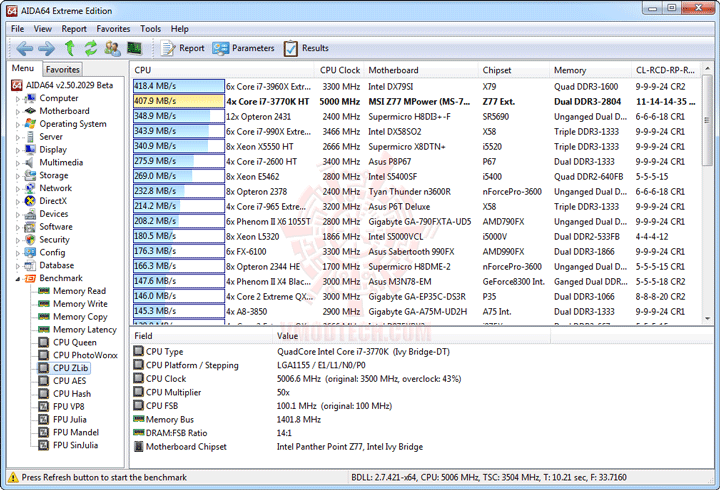
Task: Expand the Computer tree node
Action: coord(17,98)
